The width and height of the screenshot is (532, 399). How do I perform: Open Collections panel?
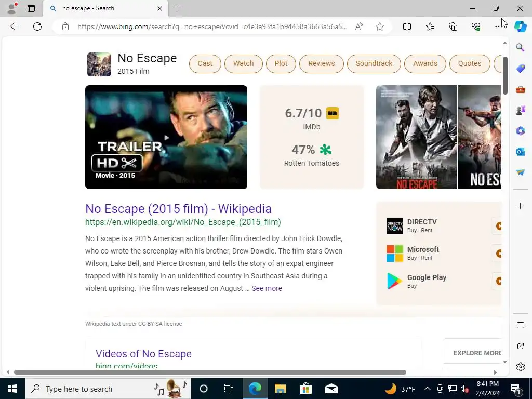pyautogui.click(x=453, y=26)
